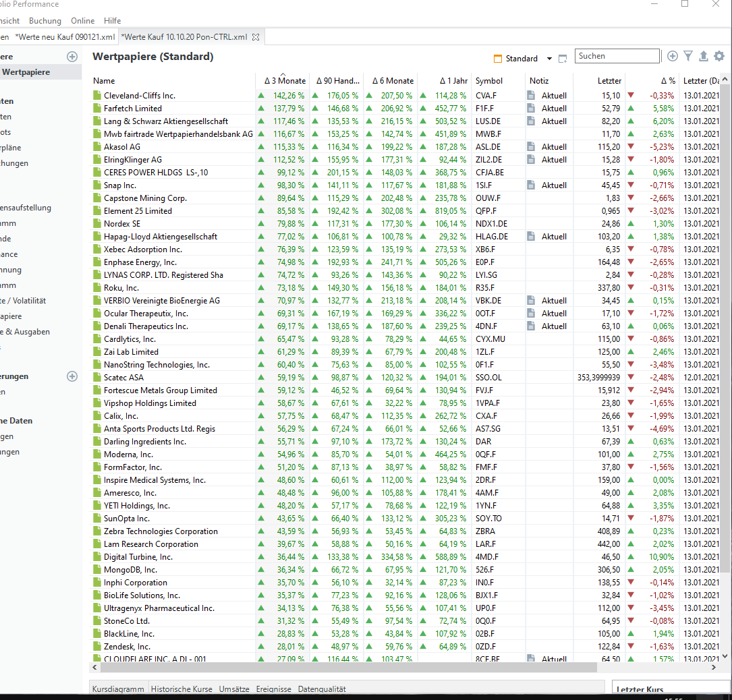Click the green icon beside Zendesk, Inc.
The image size is (732, 700).
pos(97,647)
